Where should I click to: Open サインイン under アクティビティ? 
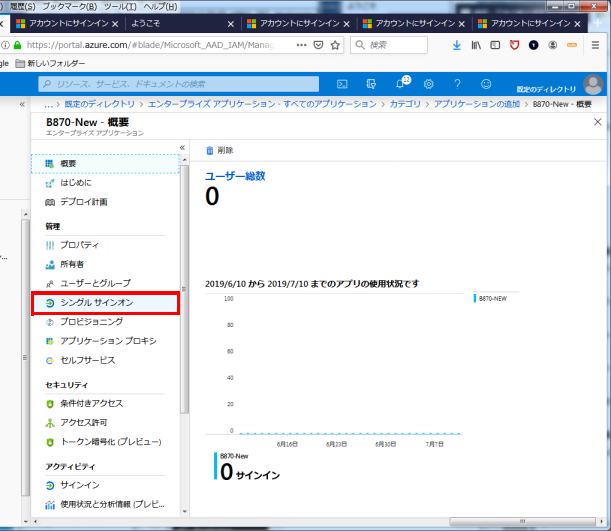click(105, 485)
